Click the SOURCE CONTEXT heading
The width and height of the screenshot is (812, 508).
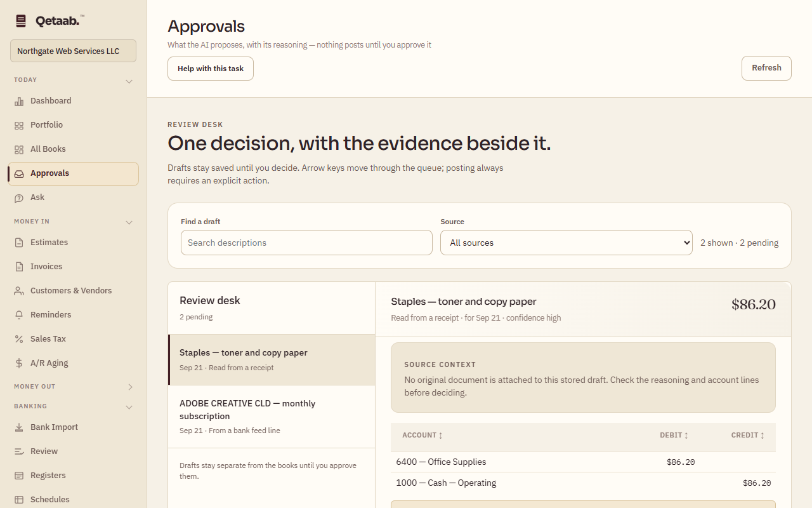pos(440,364)
